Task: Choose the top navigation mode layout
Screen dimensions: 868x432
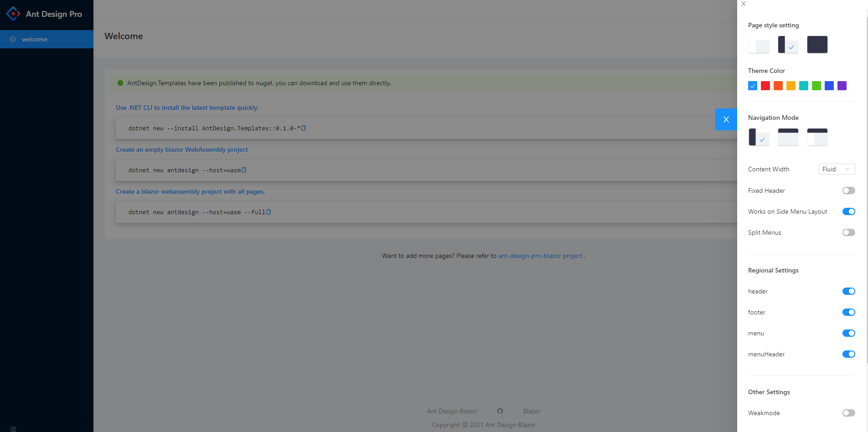Action: point(787,137)
